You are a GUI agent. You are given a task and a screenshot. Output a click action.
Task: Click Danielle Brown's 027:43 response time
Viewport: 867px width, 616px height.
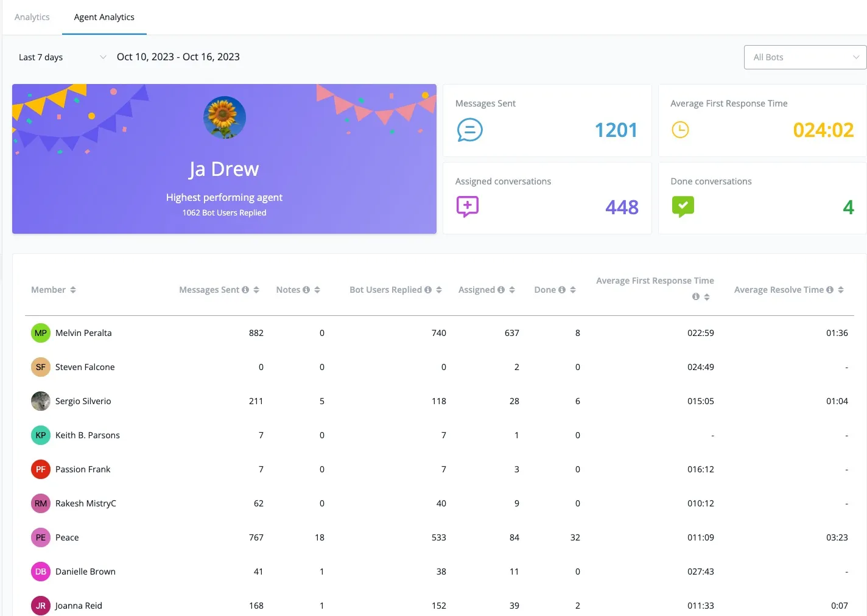click(x=701, y=572)
